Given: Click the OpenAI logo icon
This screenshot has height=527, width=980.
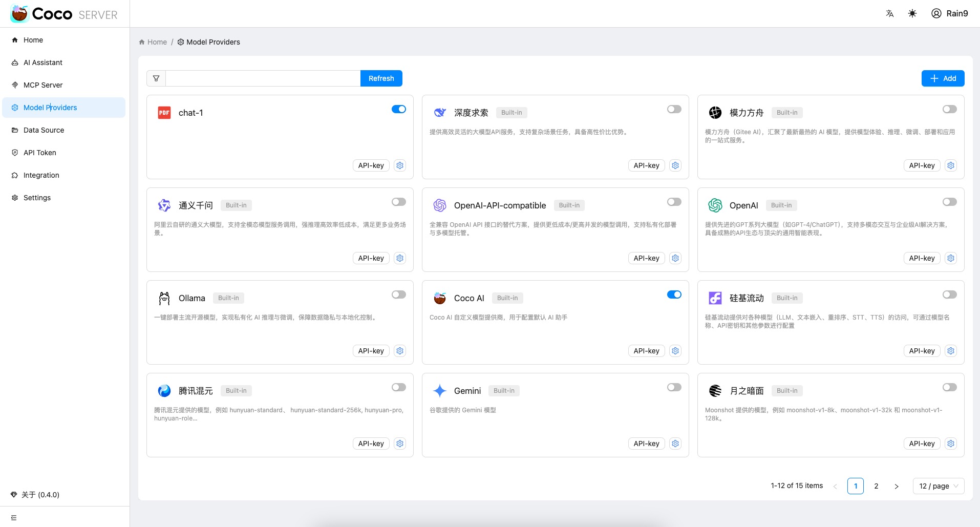Looking at the screenshot, I should 715,205.
